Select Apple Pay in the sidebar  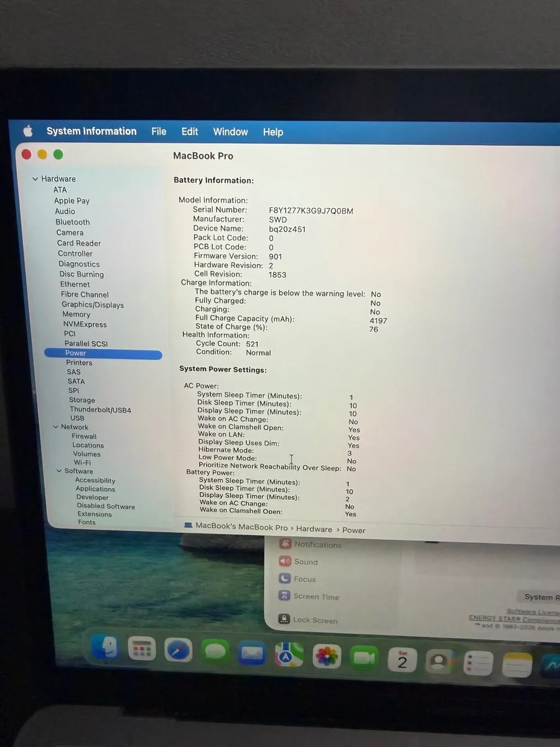pyautogui.click(x=72, y=200)
